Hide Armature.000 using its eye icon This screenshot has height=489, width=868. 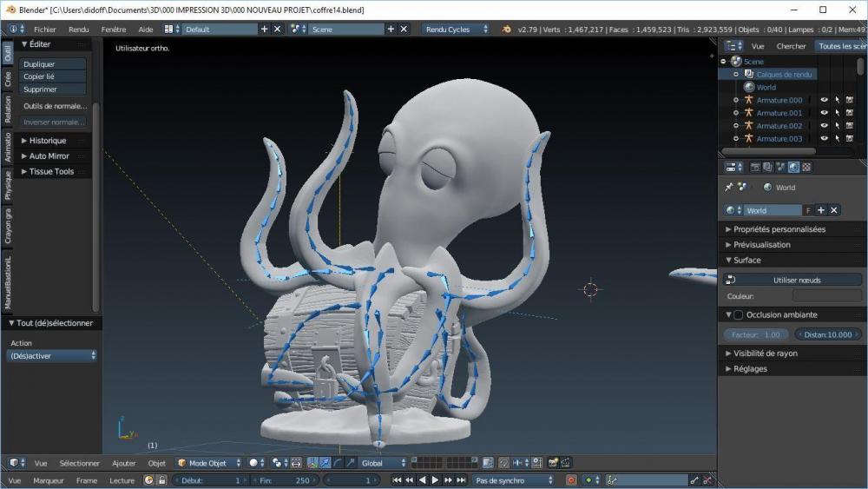824,100
